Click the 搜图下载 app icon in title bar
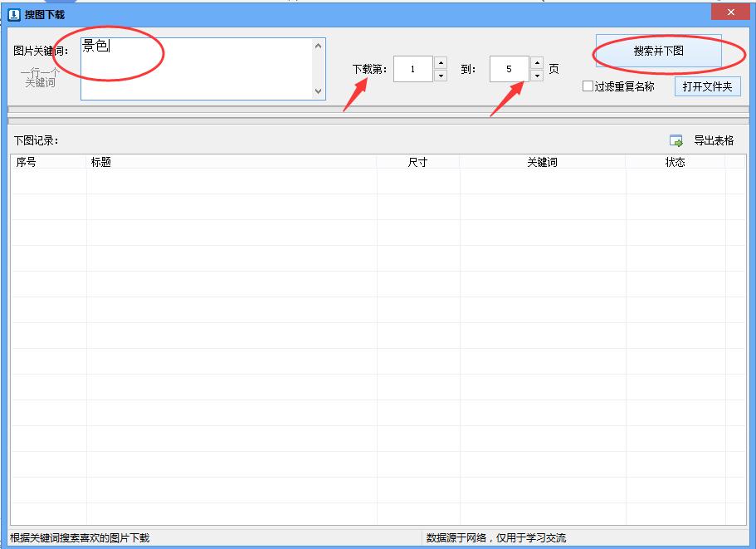756x549 pixels. point(14,14)
